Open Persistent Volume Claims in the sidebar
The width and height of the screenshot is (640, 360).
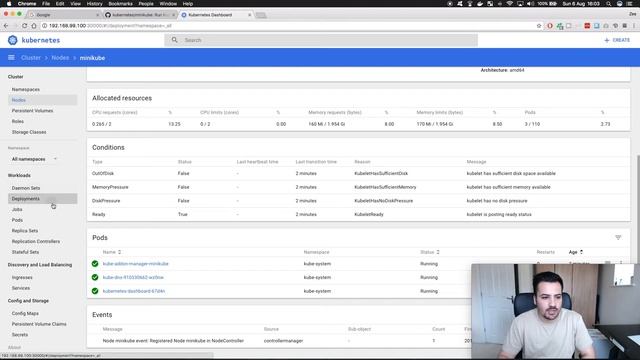pyautogui.click(x=39, y=324)
